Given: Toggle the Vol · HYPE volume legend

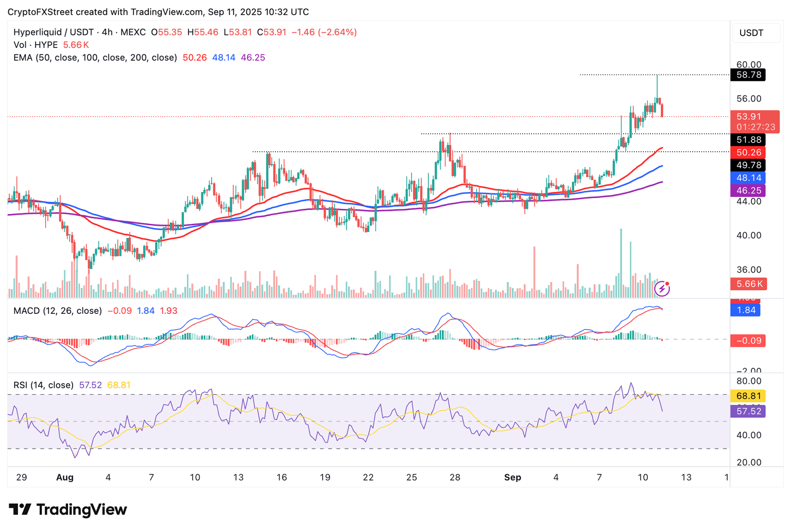Looking at the screenshot, I should click(x=36, y=45).
